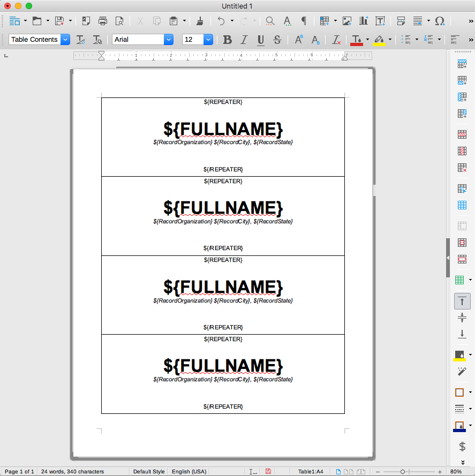
Task: Apply the dark blue border color
Action: pyautogui.click(x=459, y=426)
